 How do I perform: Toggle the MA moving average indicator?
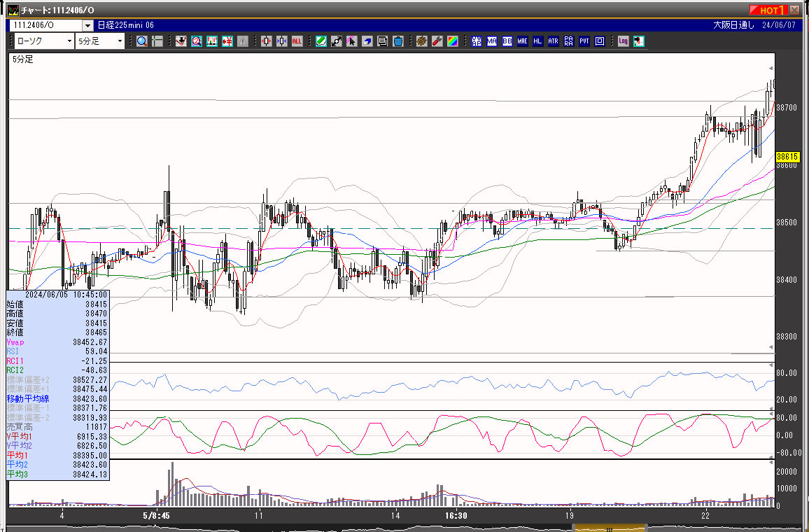click(x=492, y=41)
